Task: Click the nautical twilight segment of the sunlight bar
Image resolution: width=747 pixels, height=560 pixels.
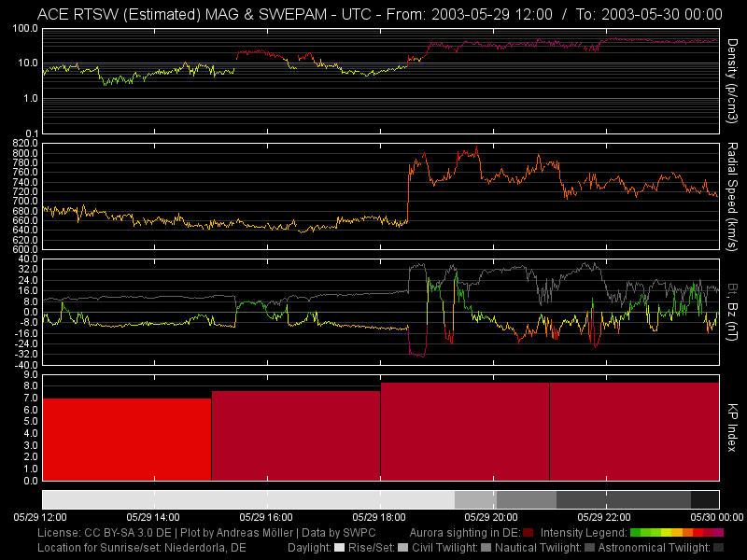Action: 624,499
